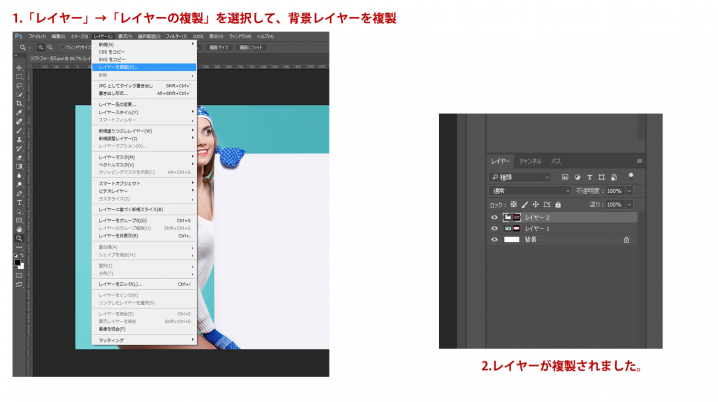Select the Move tool in toolbox
Image resolution: width=718 pixels, height=402 pixels.
tap(19, 68)
